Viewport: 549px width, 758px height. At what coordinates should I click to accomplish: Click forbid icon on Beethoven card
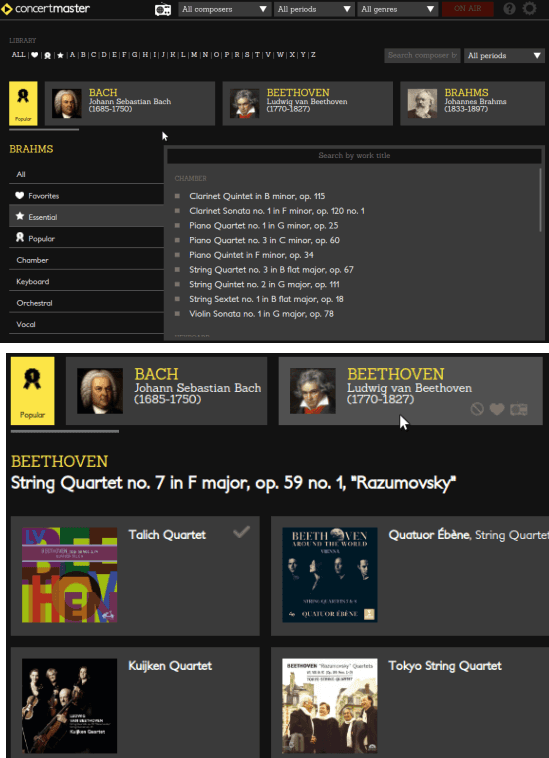477,409
